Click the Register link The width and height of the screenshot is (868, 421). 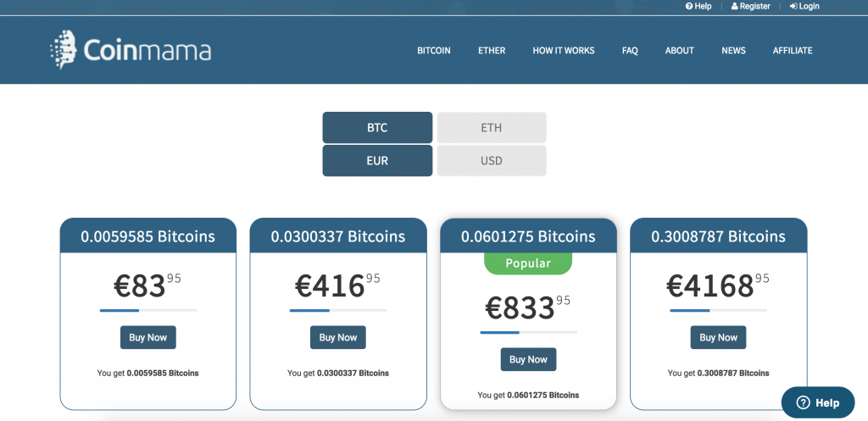tap(751, 6)
